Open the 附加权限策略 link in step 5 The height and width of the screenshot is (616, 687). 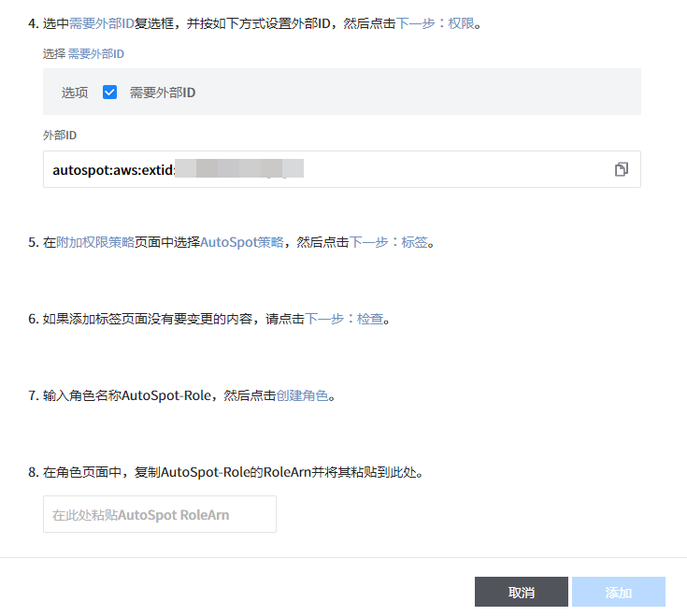click(95, 242)
